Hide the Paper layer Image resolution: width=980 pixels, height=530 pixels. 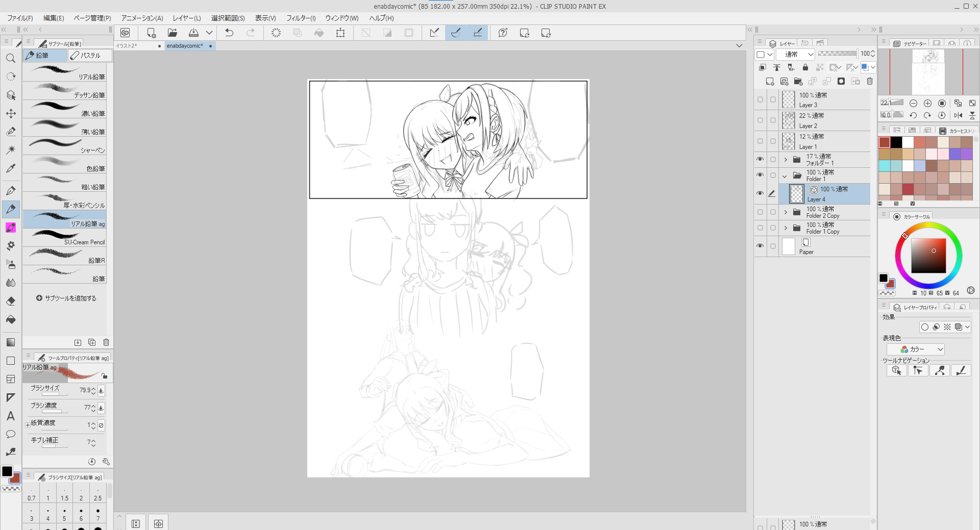760,246
